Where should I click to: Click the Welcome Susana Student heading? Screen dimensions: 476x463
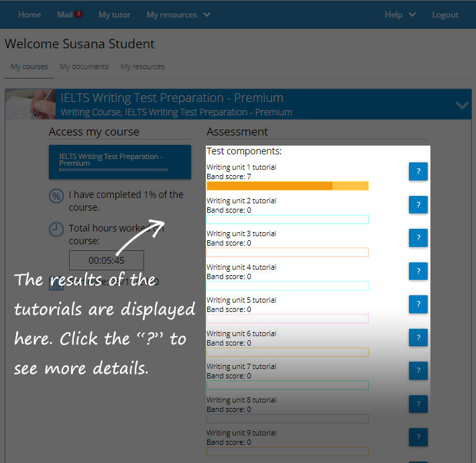(80, 44)
